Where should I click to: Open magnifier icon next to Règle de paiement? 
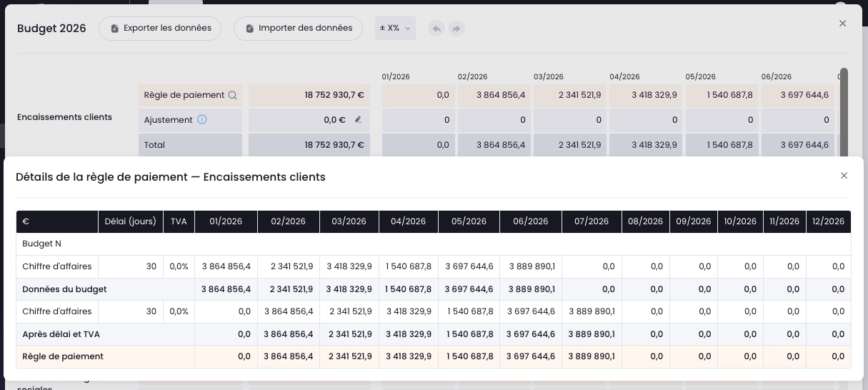click(232, 95)
